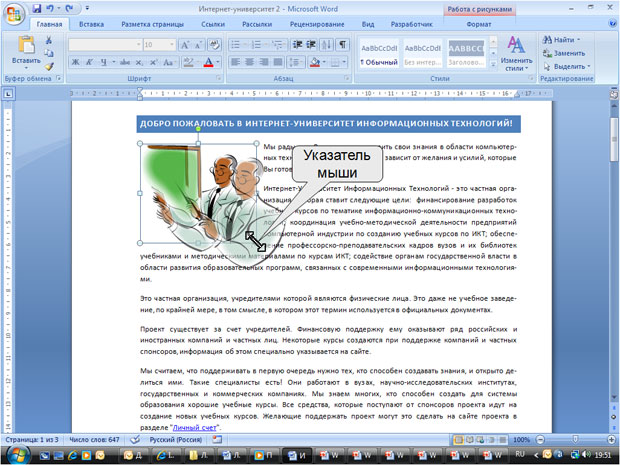The image size is (620, 465).
Task: Toggle align left paragraph button
Action: 236,62
